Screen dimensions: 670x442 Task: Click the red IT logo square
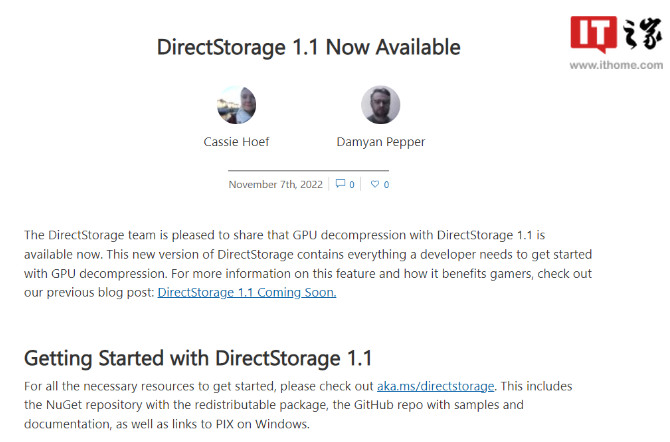point(595,34)
